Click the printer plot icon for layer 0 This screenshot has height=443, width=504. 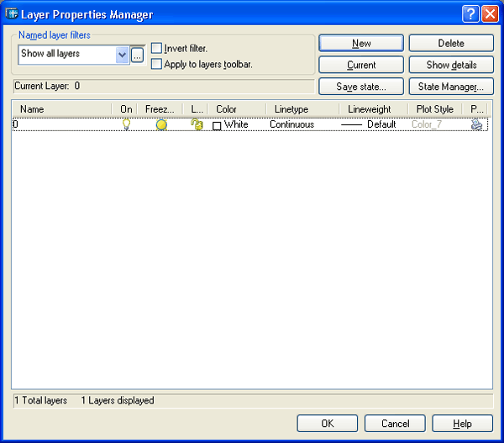click(476, 124)
